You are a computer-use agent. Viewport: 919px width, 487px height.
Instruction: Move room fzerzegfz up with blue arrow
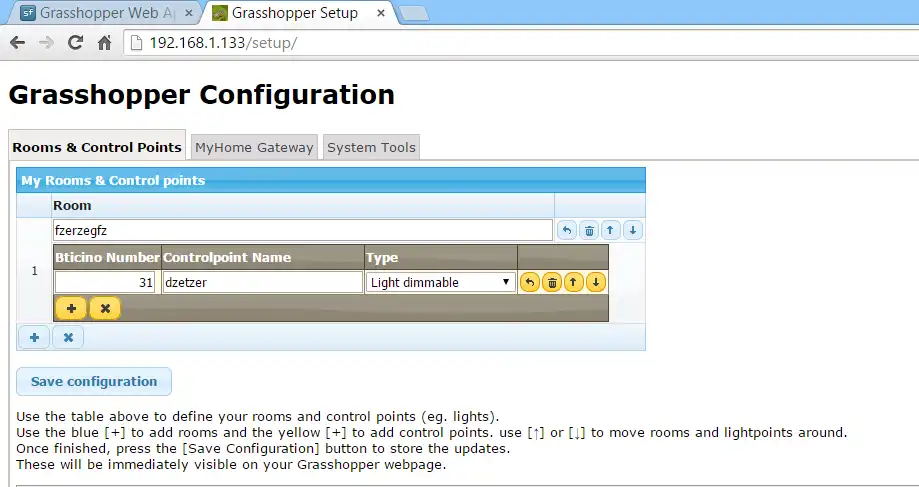[611, 230]
